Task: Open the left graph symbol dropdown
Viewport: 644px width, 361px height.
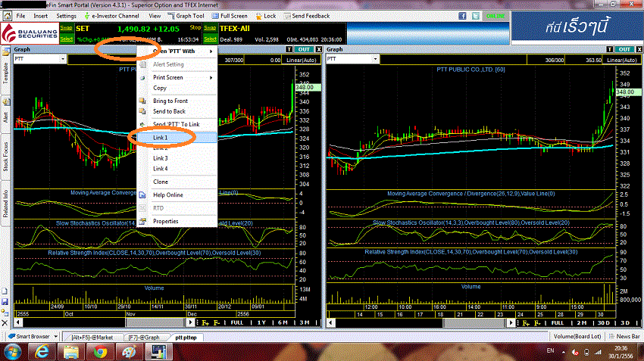Action: click(x=63, y=59)
